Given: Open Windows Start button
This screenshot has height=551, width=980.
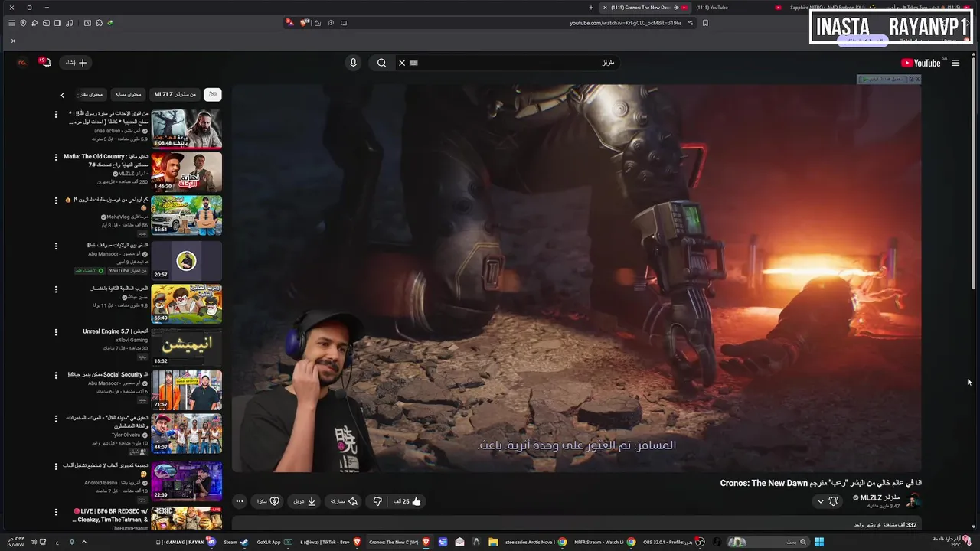Looking at the screenshot, I should pyautogui.click(x=818, y=542).
